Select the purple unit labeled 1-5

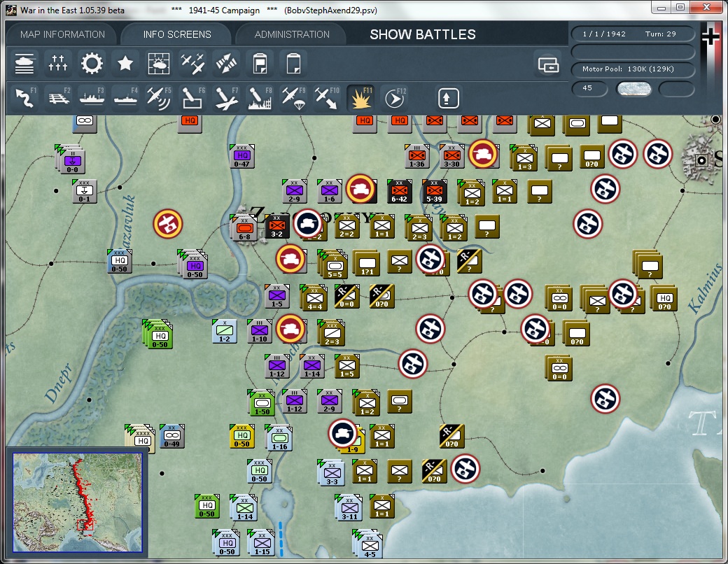click(276, 296)
